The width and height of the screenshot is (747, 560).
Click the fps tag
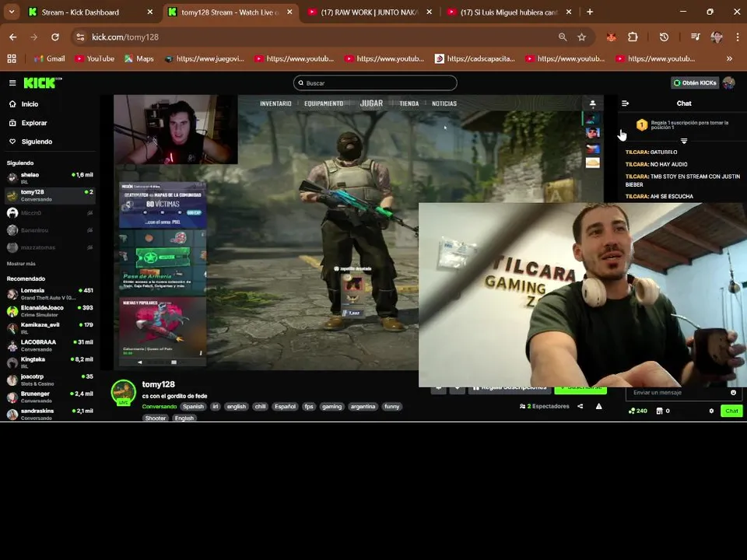309,407
